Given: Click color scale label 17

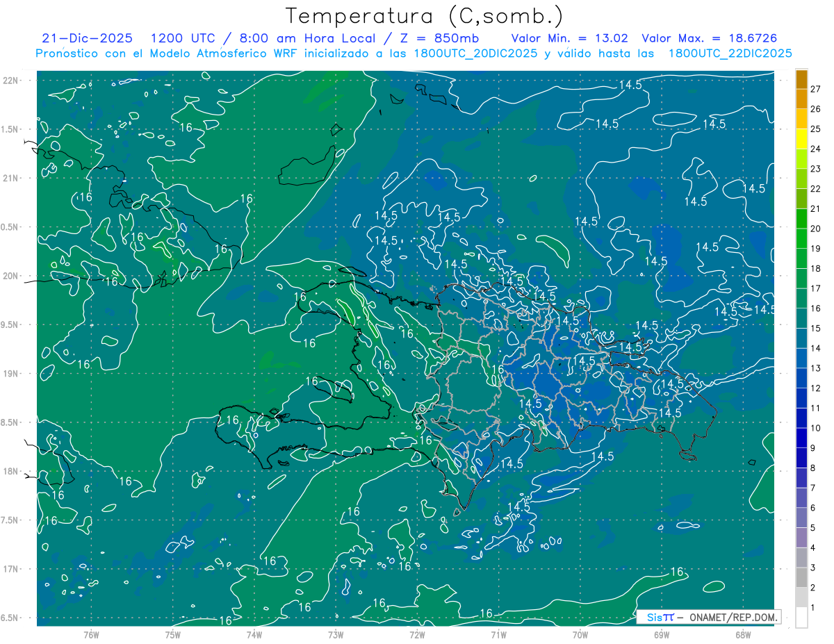Looking at the screenshot, I should 815,288.
